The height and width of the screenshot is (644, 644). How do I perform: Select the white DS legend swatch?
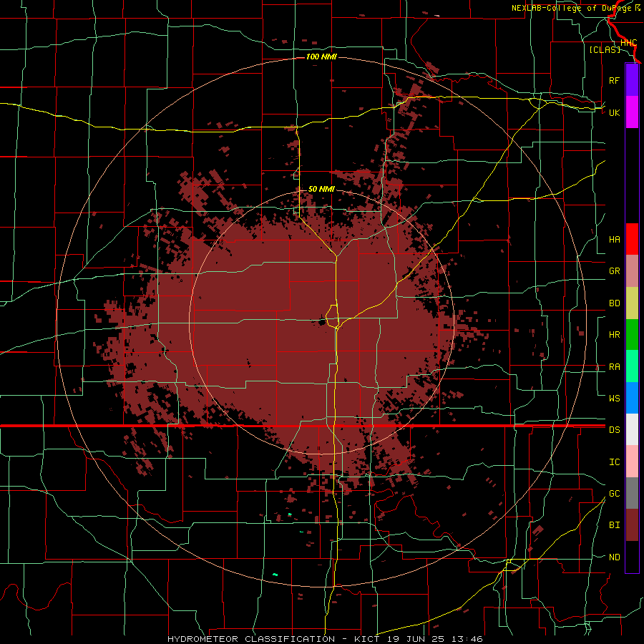tap(632, 429)
